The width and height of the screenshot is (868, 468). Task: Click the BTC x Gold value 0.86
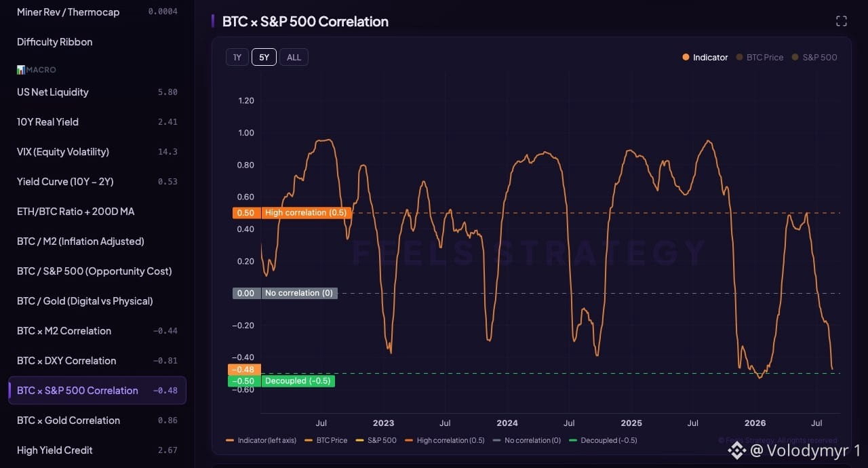tap(167, 421)
